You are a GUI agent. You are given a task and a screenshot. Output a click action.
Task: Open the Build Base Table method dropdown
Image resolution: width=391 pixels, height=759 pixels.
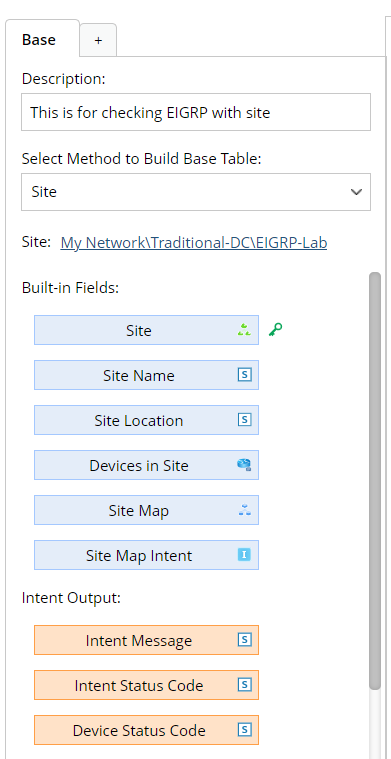(196, 192)
